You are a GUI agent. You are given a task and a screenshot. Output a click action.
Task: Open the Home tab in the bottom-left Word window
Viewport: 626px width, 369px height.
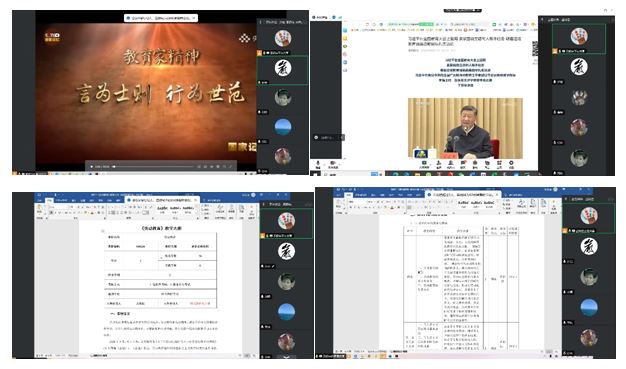click(50, 200)
